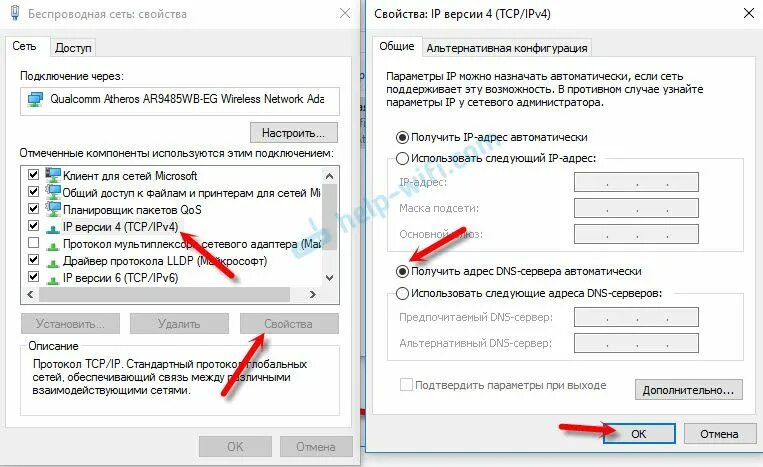
Task: Click the wireless network icon in title bar
Action: click(x=15, y=14)
